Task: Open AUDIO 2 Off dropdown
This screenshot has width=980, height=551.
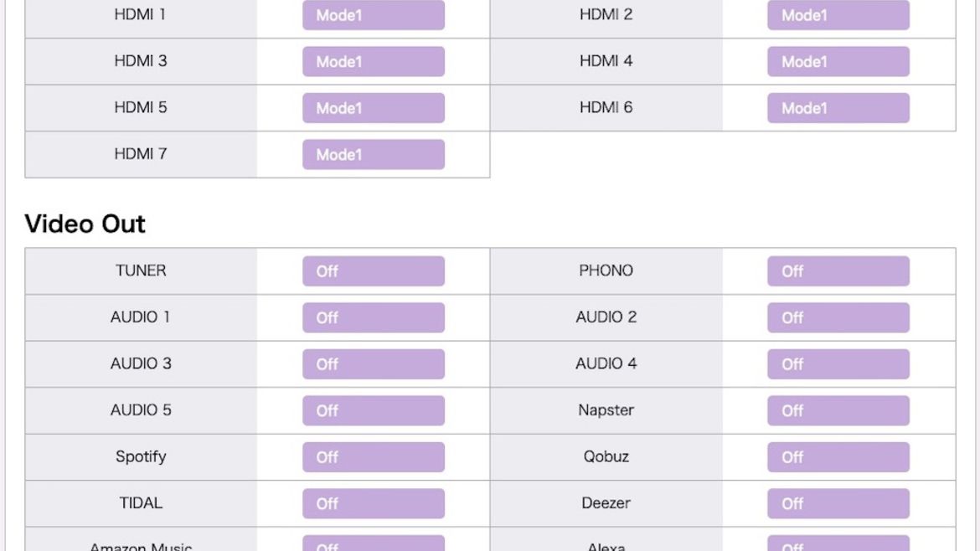Action: pos(838,317)
